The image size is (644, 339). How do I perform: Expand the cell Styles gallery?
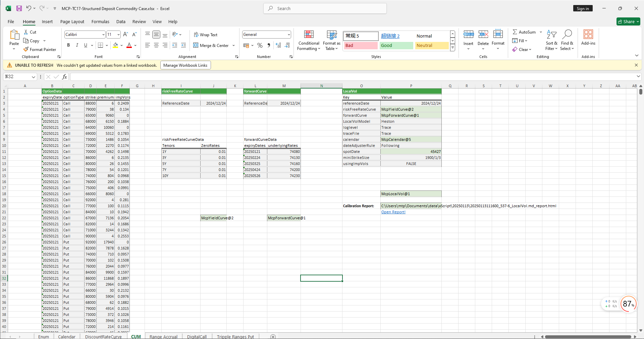pos(452,48)
